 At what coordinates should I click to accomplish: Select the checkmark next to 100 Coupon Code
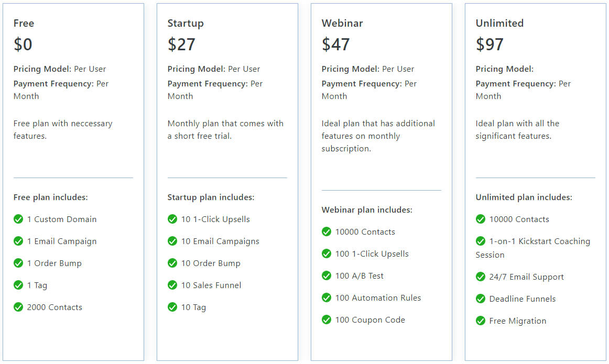[x=326, y=319]
